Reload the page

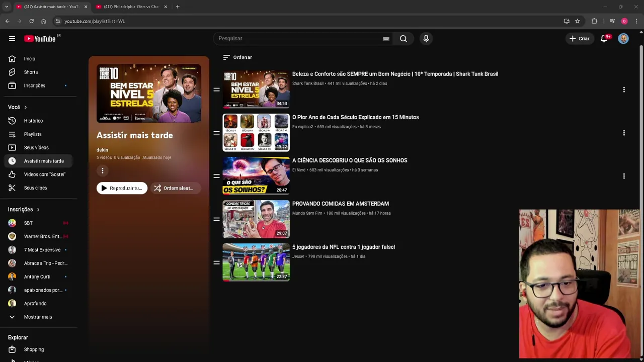pyautogui.click(x=31, y=21)
